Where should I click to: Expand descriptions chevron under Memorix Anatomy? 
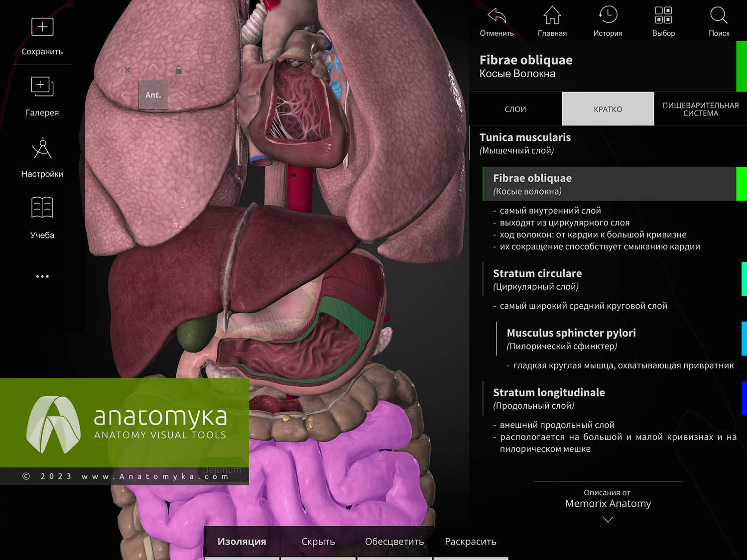click(608, 520)
